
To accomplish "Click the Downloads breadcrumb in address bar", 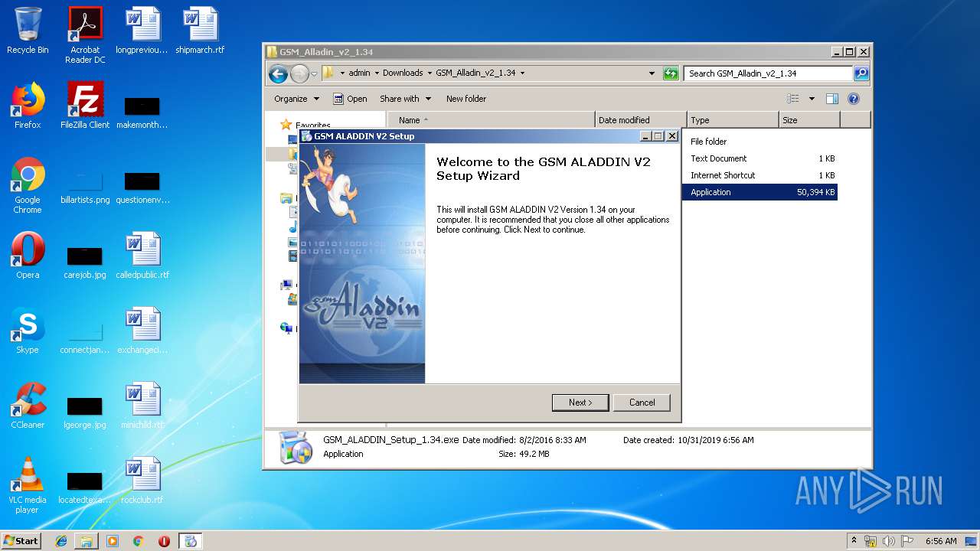I will click(403, 73).
